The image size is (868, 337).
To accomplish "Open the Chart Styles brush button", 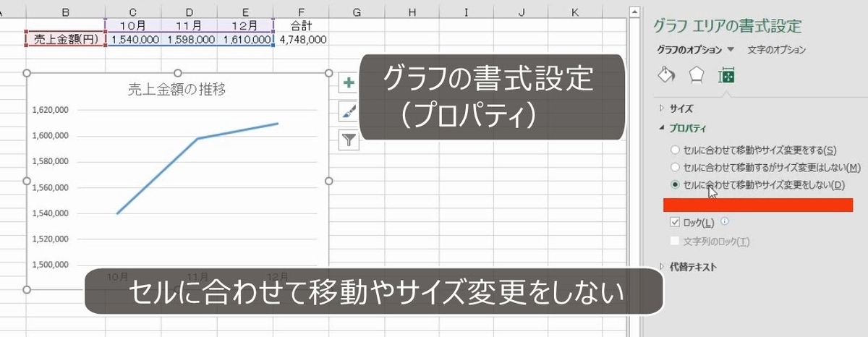I will [349, 111].
